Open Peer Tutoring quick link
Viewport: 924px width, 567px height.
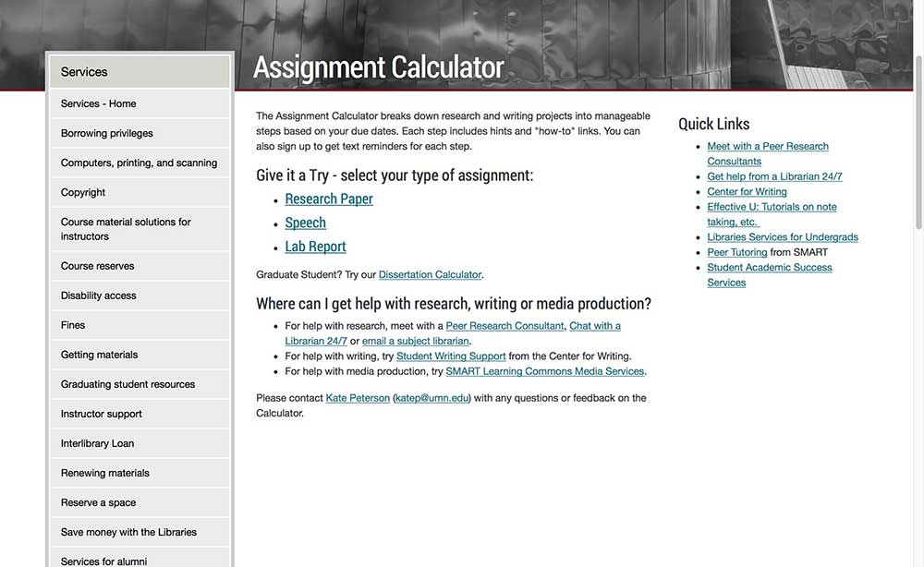click(737, 252)
